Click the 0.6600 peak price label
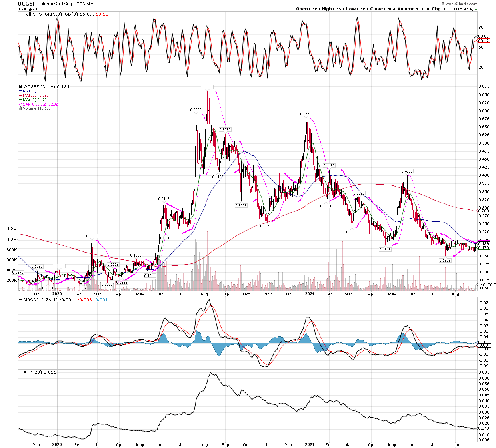The height and width of the screenshot is (448, 496). coord(207,87)
